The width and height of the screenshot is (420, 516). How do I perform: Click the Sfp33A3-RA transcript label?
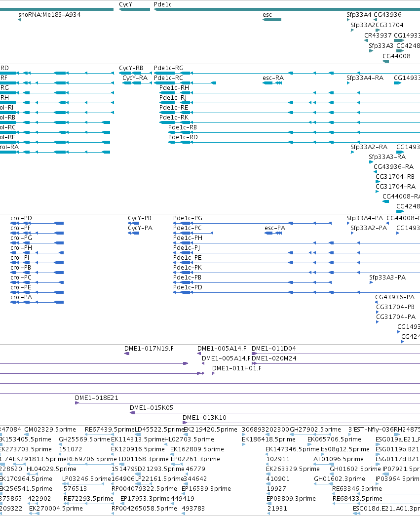[x=387, y=157]
